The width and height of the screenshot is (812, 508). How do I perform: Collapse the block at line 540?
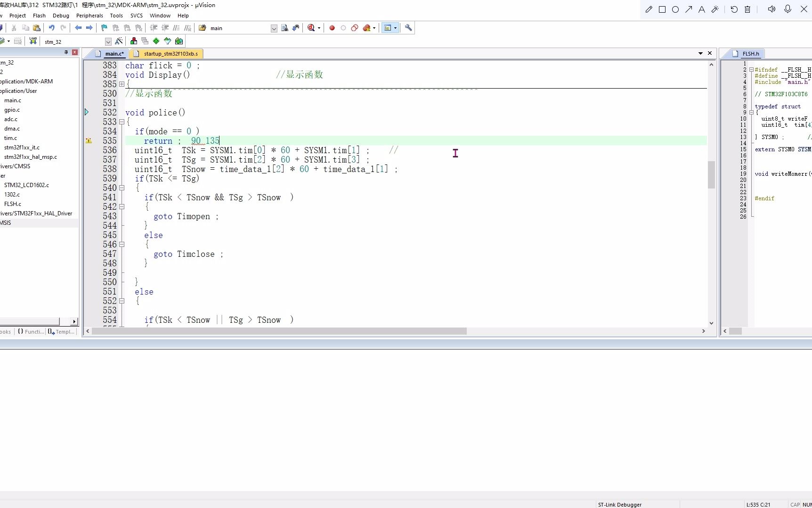[122, 188]
